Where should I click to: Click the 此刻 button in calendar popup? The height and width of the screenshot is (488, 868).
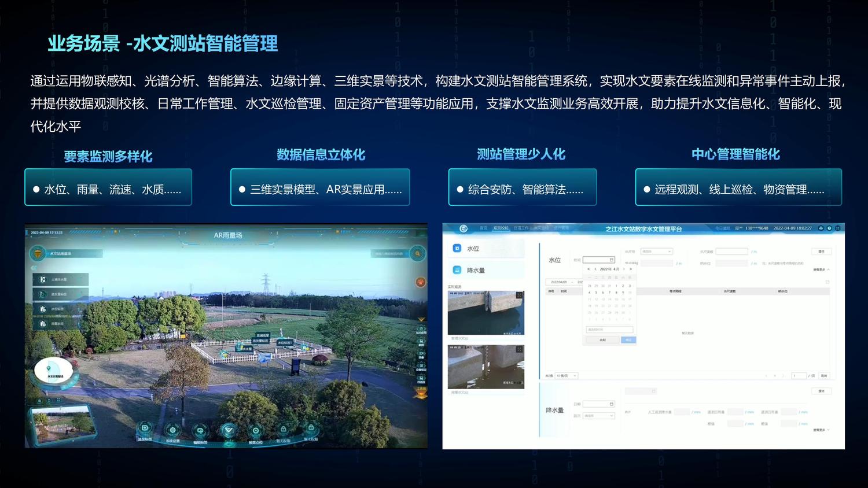(x=603, y=340)
